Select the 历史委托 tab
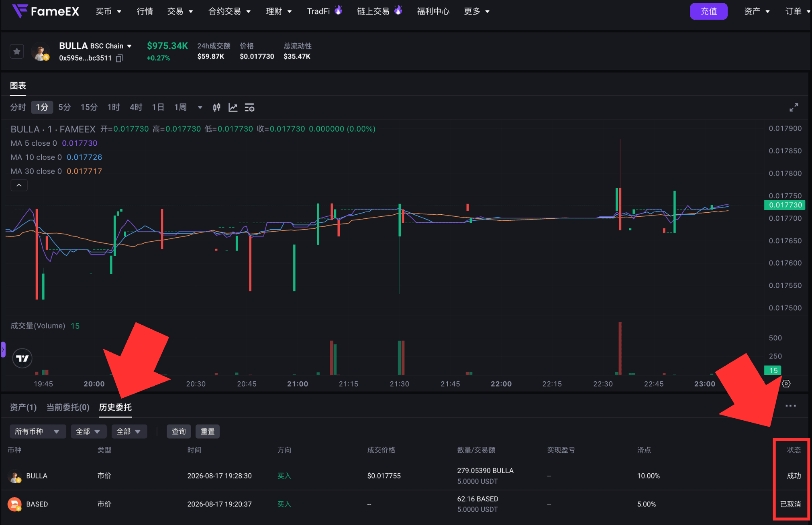812x525 pixels. click(115, 407)
